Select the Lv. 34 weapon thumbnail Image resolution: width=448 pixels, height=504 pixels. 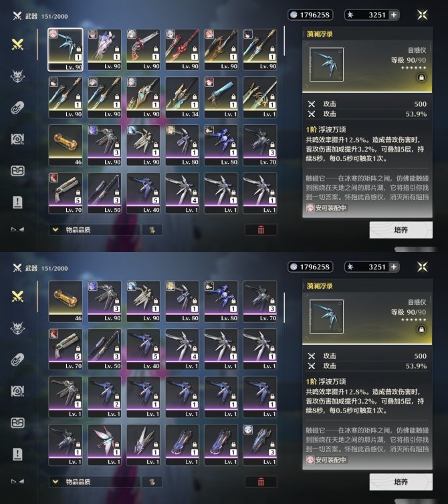[x=182, y=98]
